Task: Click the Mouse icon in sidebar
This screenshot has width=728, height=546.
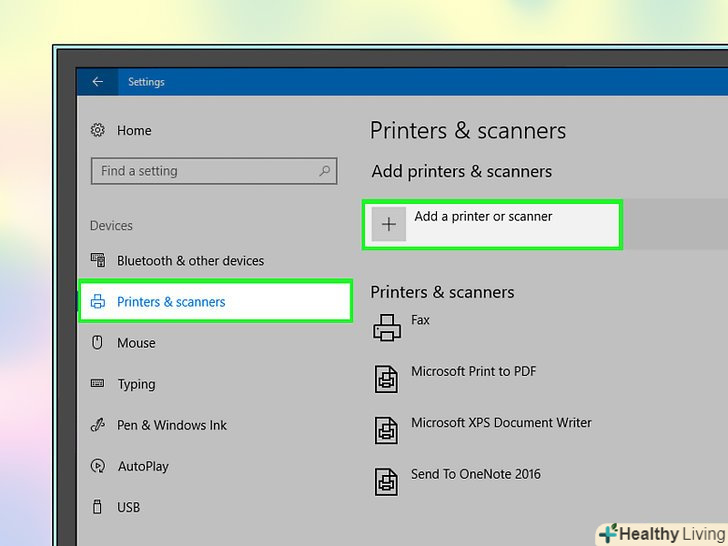Action: click(x=98, y=342)
